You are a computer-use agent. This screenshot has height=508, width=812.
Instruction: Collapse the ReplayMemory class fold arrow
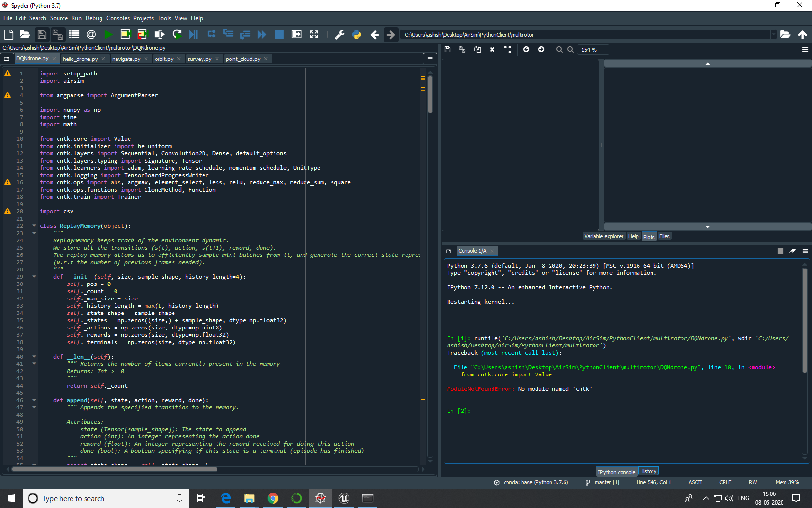click(33, 226)
